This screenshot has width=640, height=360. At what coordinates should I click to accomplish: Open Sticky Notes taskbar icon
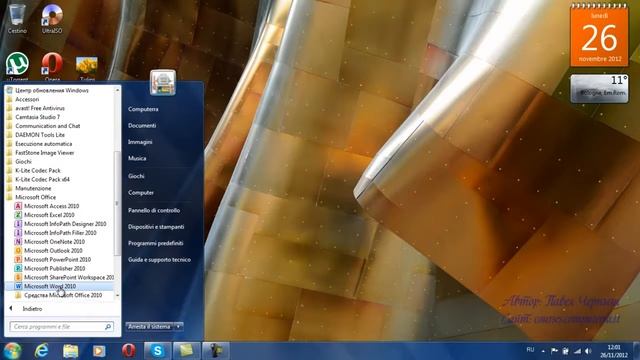(x=187, y=351)
